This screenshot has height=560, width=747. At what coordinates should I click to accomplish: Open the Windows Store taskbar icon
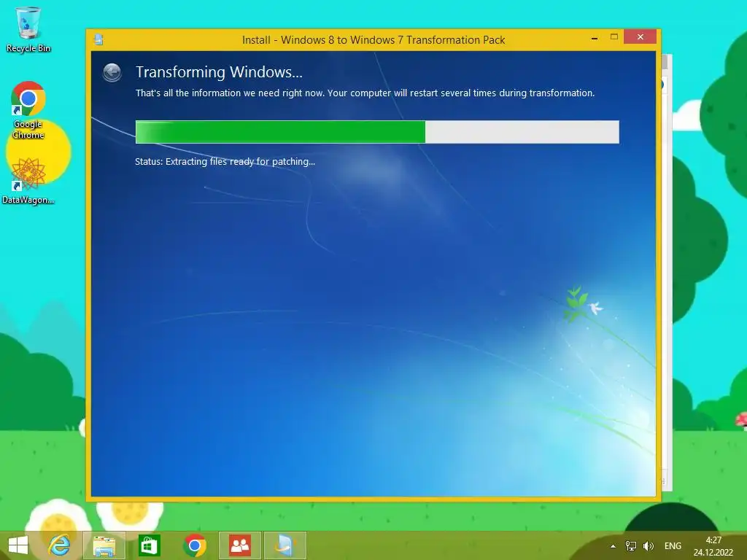[x=149, y=545]
